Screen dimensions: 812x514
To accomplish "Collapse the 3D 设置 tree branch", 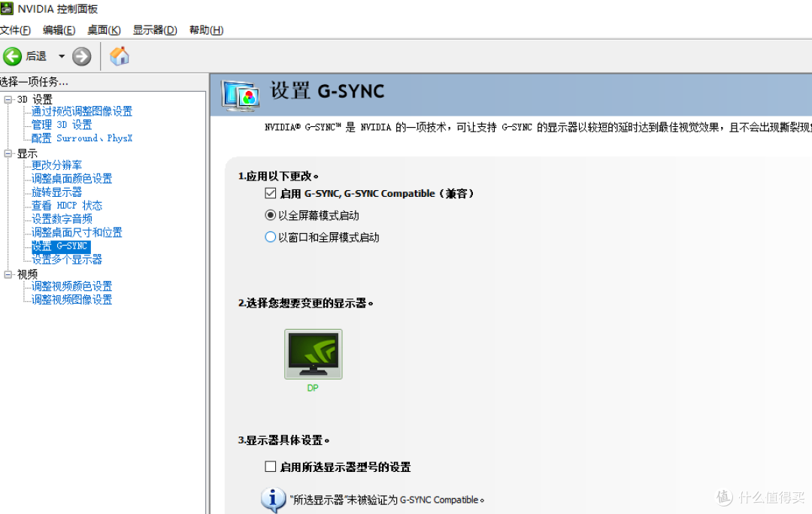I will 8,98.
